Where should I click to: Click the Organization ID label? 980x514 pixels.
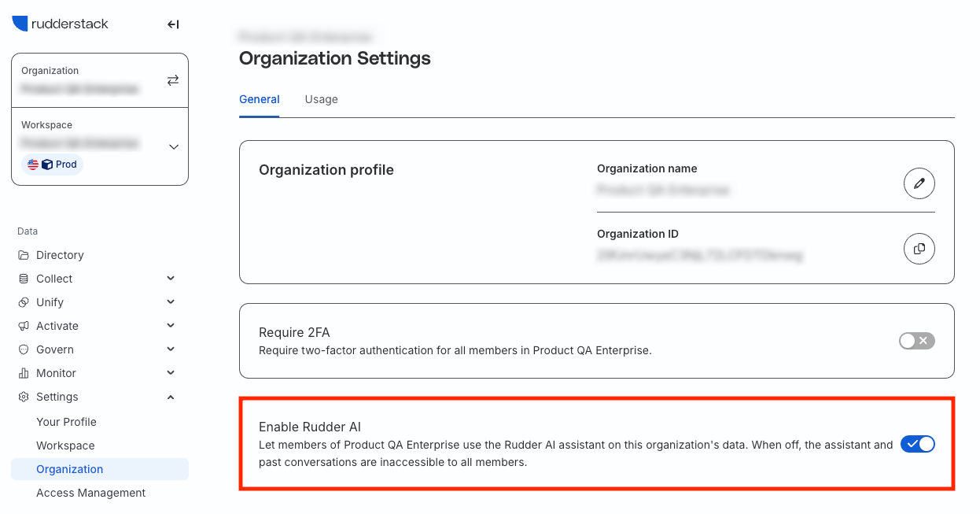(x=638, y=234)
